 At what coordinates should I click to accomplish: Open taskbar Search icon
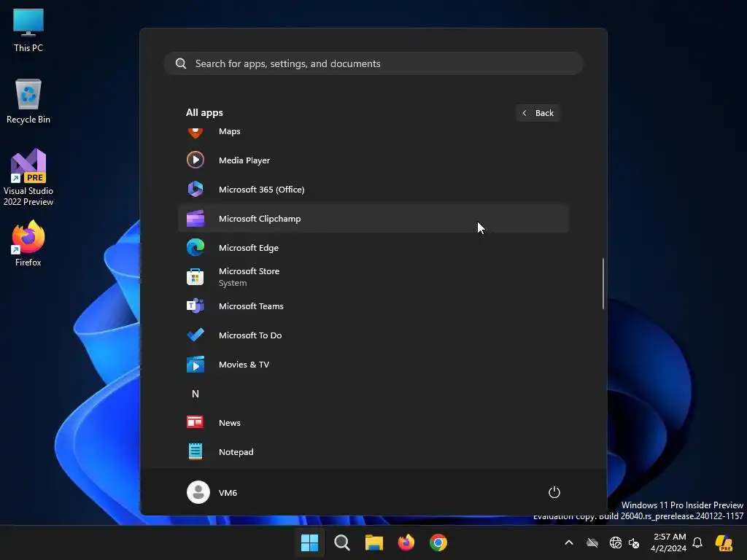point(342,542)
